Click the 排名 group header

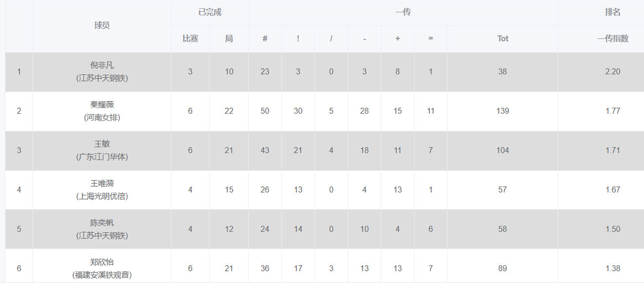tap(612, 12)
